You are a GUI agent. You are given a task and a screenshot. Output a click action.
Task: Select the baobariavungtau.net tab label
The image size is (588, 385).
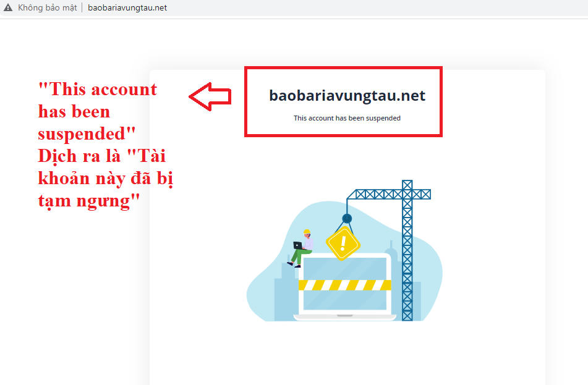point(127,7)
